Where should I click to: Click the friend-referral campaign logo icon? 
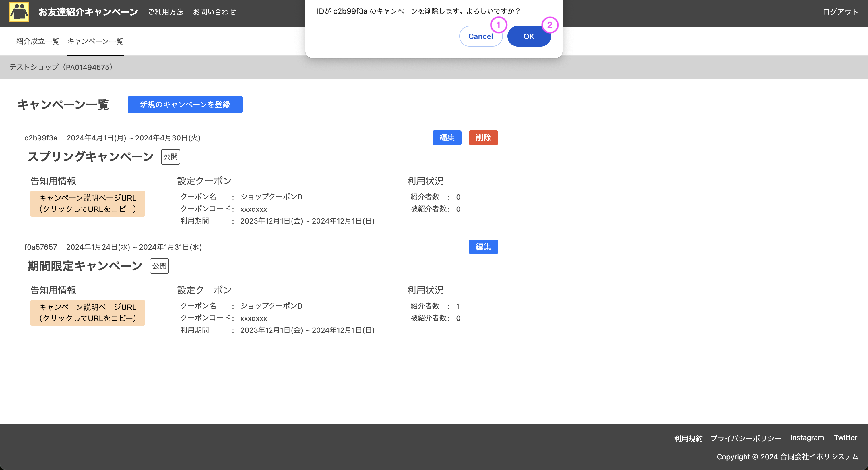19,12
